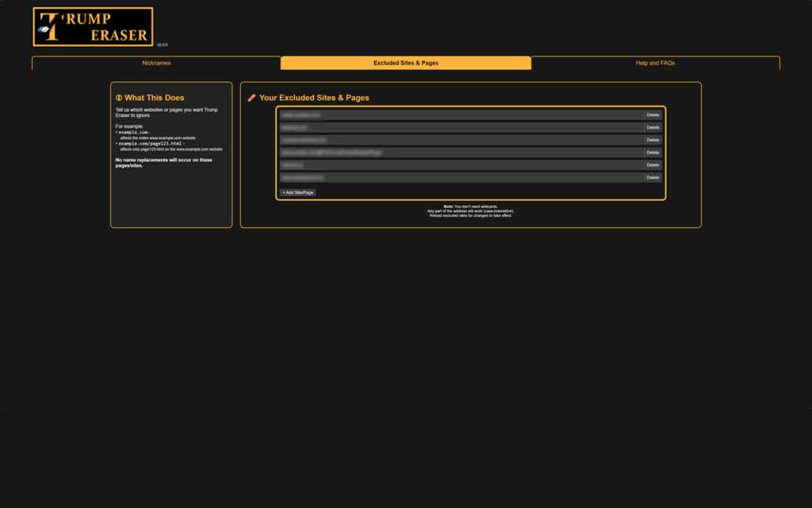Delete the second excluded site entry
812x508 pixels.
pos(653,128)
